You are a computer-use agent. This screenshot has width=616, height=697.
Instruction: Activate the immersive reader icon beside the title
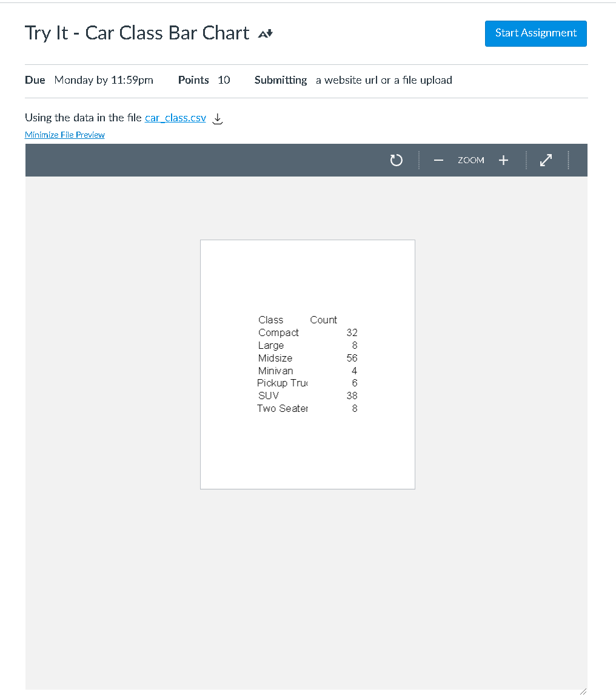[264, 33]
